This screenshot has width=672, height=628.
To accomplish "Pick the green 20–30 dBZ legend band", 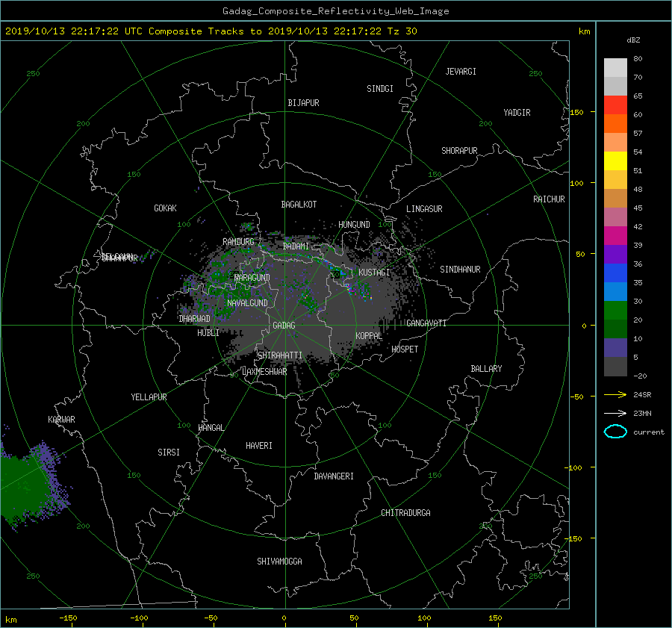I will pos(615,310).
